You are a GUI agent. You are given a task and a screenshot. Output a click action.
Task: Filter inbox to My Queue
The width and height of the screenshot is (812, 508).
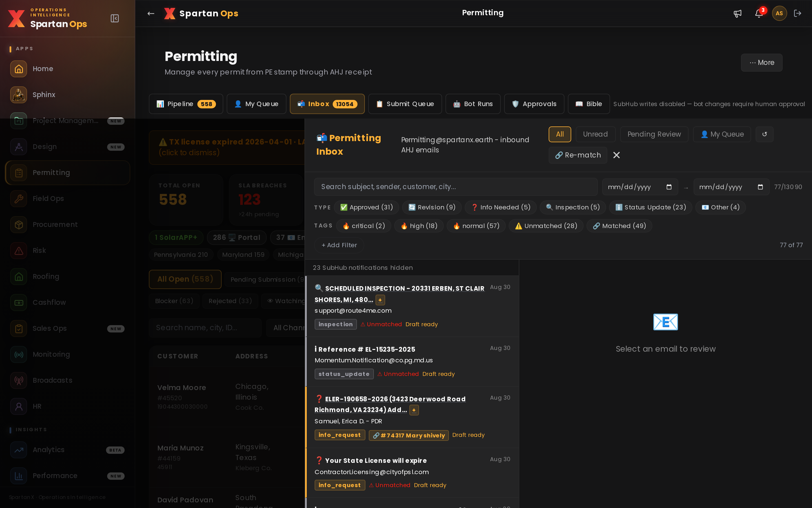click(x=722, y=134)
